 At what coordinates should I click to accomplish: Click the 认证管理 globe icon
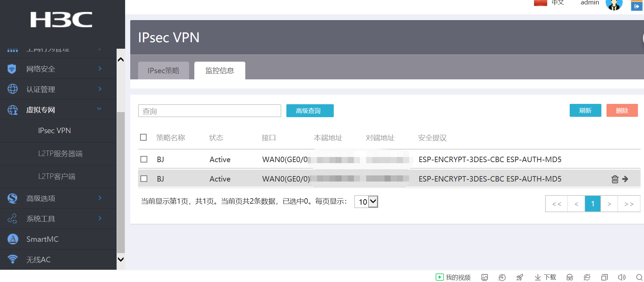tap(13, 89)
